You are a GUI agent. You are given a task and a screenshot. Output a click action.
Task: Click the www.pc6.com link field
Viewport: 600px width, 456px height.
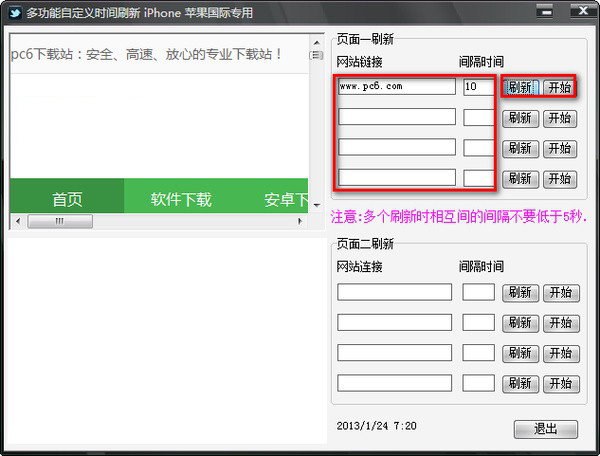tap(397, 86)
